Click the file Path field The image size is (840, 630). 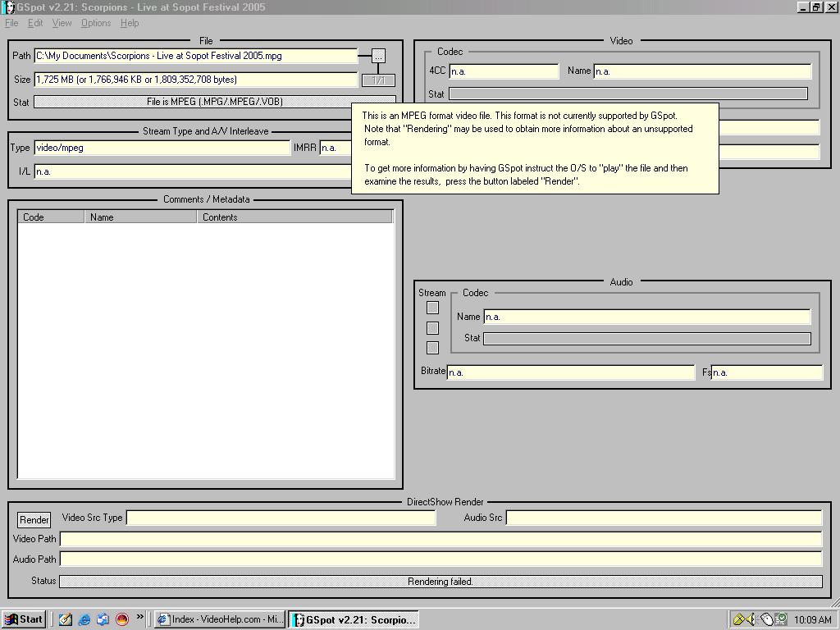[x=195, y=56]
